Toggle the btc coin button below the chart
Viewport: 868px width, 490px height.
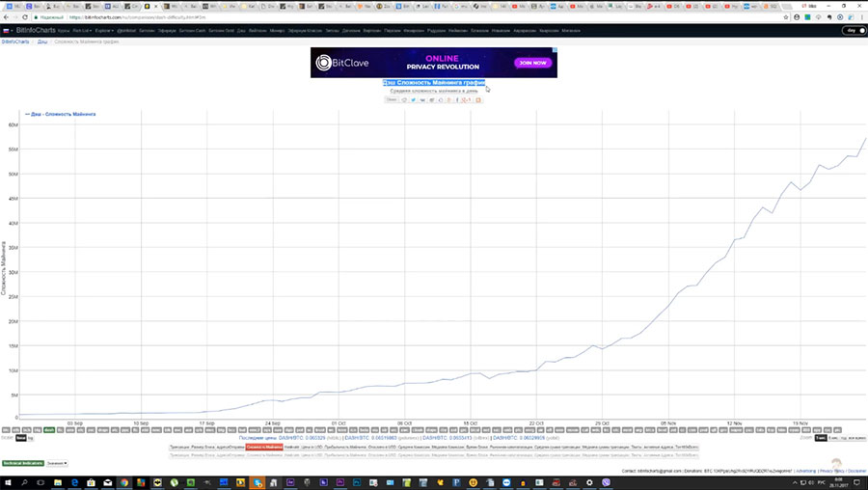tap(6, 429)
